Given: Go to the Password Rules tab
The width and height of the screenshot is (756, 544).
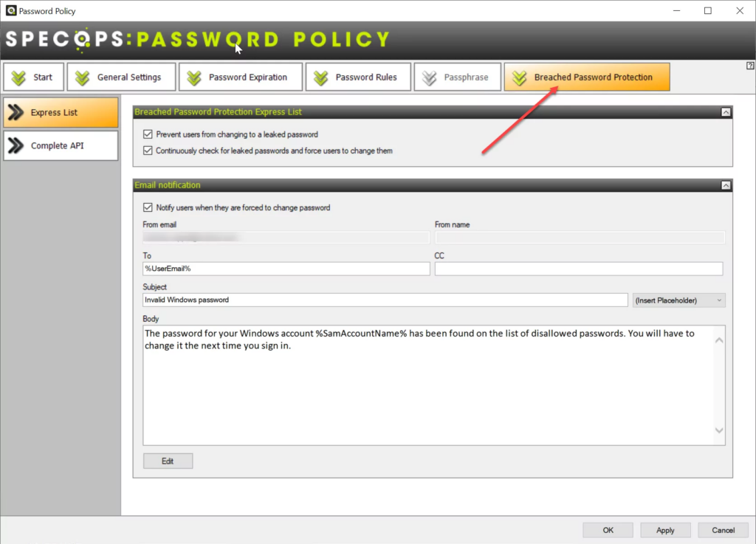Looking at the screenshot, I should click(358, 77).
